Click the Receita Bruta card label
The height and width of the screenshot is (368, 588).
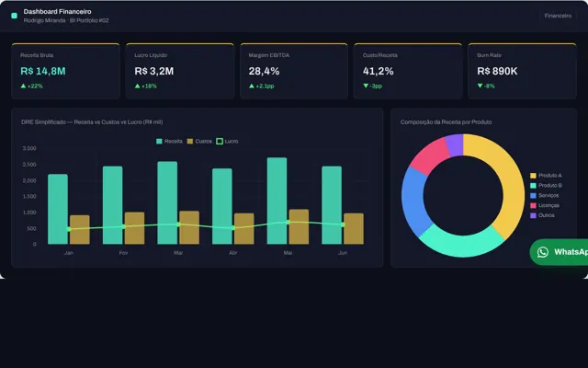tap(37, 55)
